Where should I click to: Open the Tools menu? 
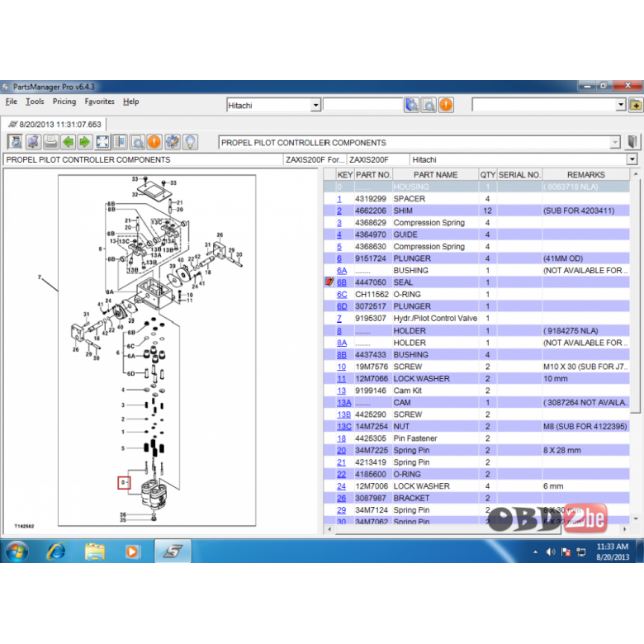click(x=35, y=102)
